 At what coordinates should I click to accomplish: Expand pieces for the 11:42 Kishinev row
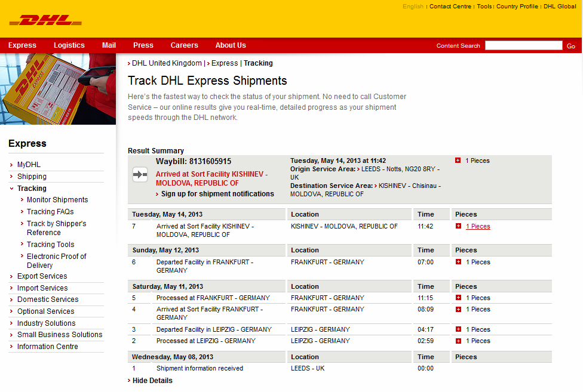tap(458, 226)
